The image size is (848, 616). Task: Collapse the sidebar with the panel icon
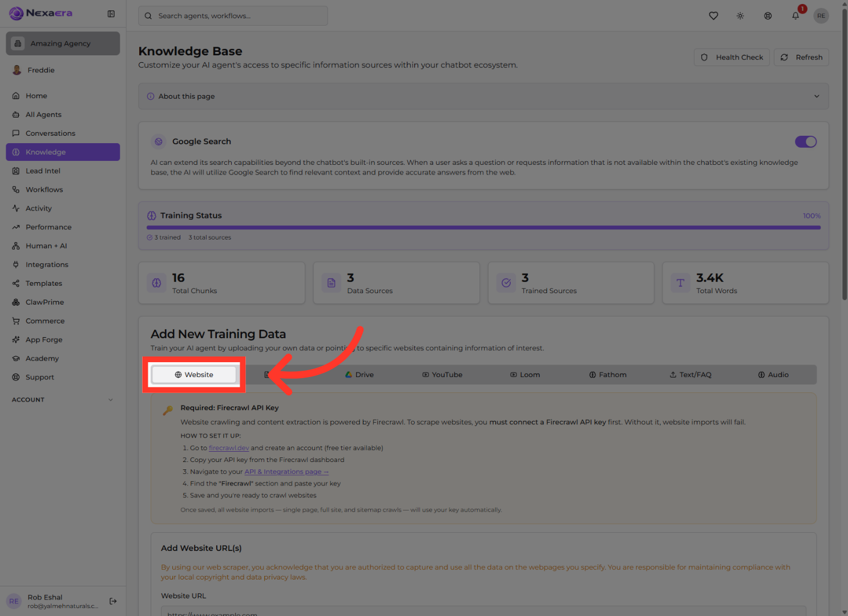click(111, 14)
